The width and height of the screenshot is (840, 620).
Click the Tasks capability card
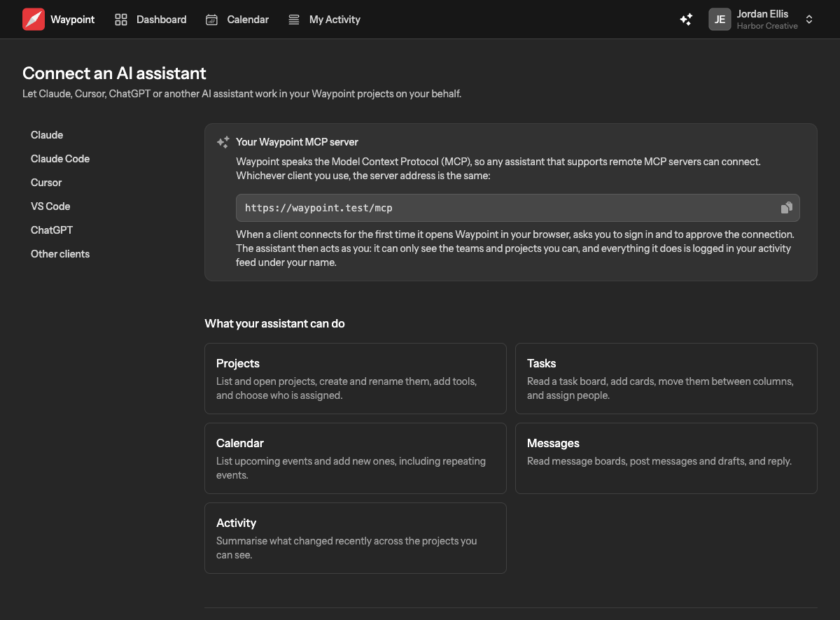(666, 379)
